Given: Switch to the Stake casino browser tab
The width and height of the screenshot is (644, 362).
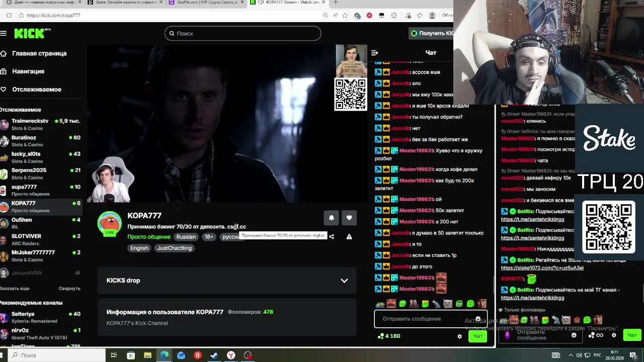Looking at the screenshot, I should pos(124,3).
